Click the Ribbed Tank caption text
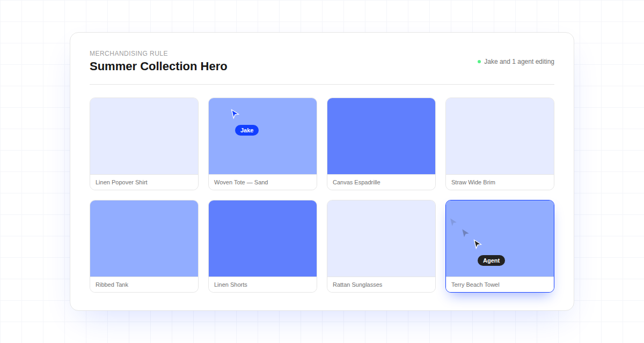644x343 pixels. [x=112, y=285]
